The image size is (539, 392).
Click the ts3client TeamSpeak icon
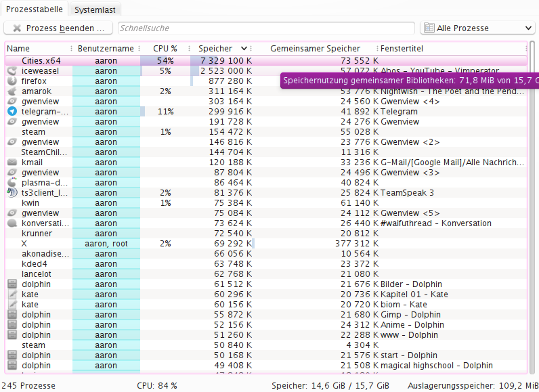tap(12, 193)
